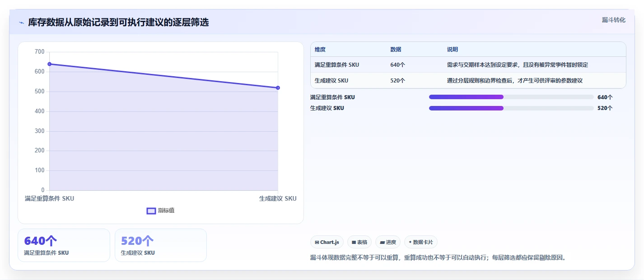The width and height of the screenshot is (644, 280).
Task: Click the 520个 value beside progress bar
Action: (x=605, y=108)
